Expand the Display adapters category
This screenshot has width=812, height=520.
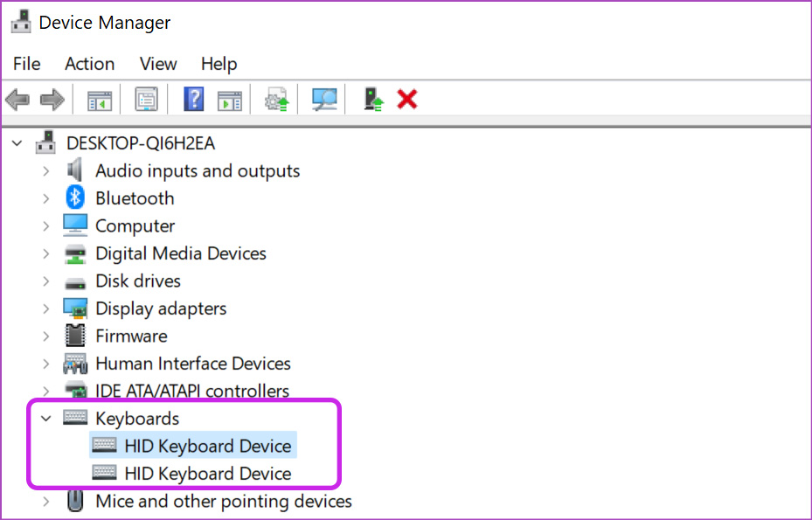click(46, 309)
